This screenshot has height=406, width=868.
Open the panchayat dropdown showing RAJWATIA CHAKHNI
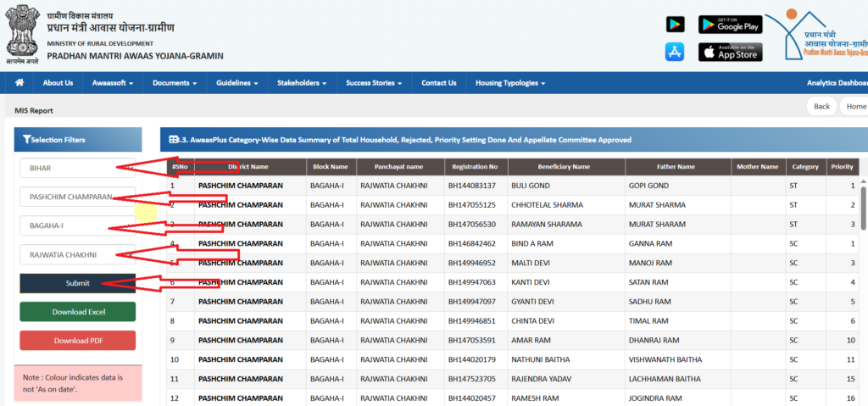[77, 255]
